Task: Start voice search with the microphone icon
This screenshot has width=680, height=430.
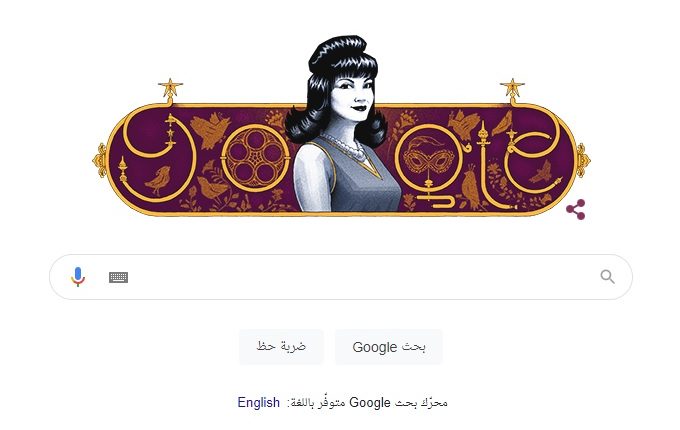Action: [78, 277]
